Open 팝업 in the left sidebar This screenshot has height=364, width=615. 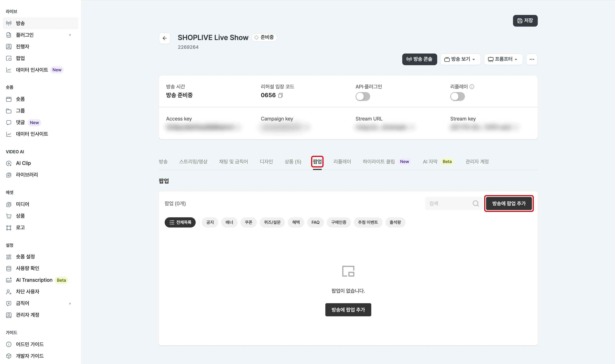point(40,58)
